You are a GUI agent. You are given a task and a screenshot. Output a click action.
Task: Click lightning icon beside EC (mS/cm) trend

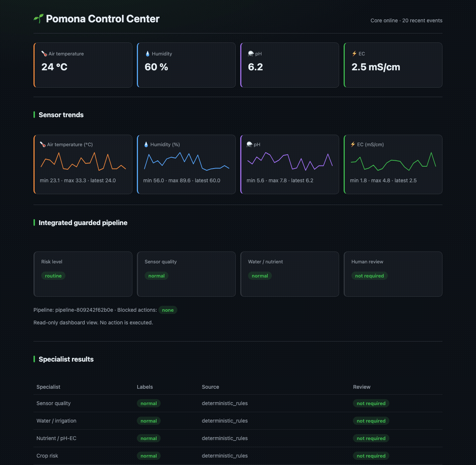tap(353, 144)
